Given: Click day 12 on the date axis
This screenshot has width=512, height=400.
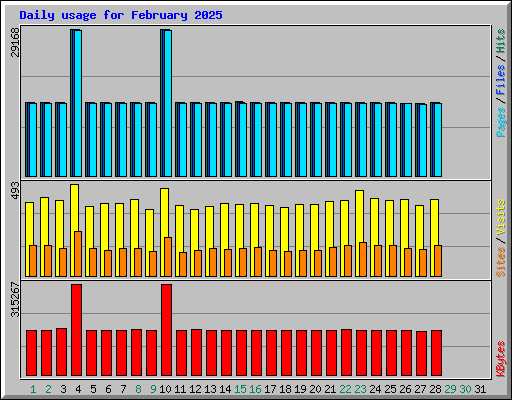Looking at the screenshot, I should click(x=195, y=389).
